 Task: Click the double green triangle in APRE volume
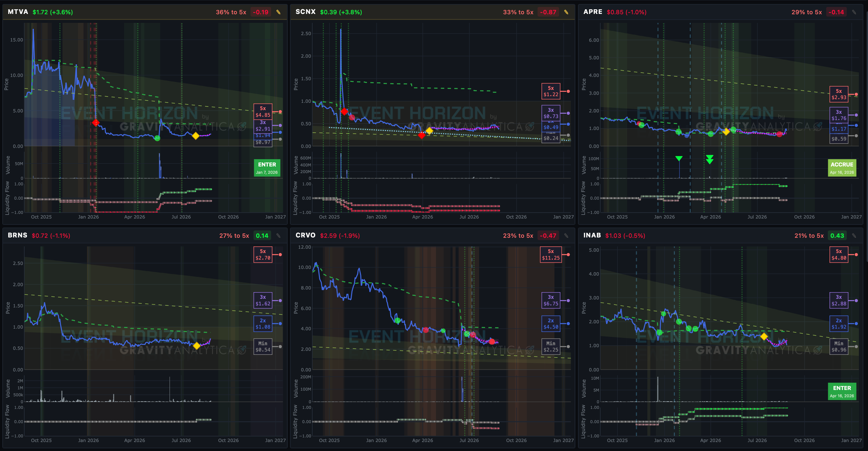coord(710,159)
